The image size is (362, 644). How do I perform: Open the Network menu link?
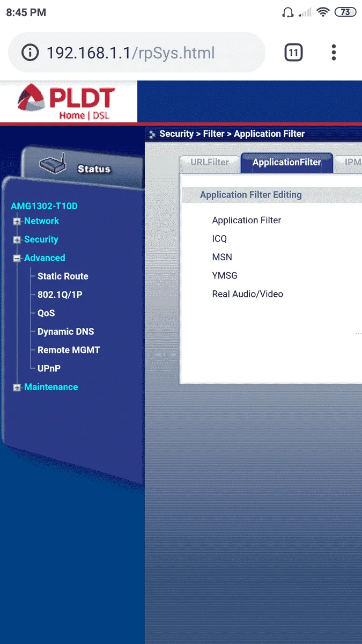(x=41, y=221)
